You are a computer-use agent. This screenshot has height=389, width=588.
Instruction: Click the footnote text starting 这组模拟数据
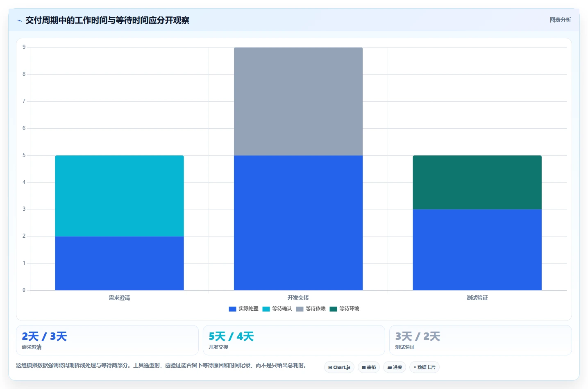point(161,365)
